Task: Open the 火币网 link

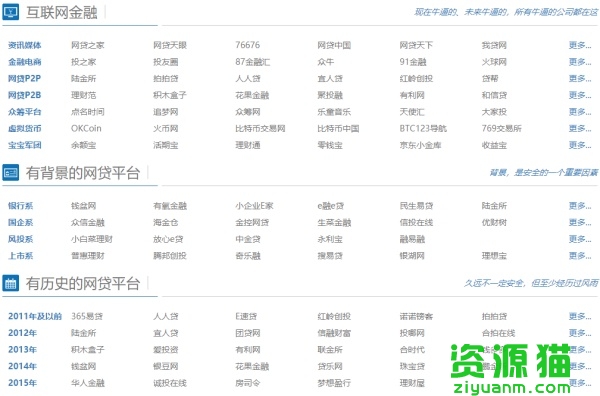Action: [x=166, y=129]
